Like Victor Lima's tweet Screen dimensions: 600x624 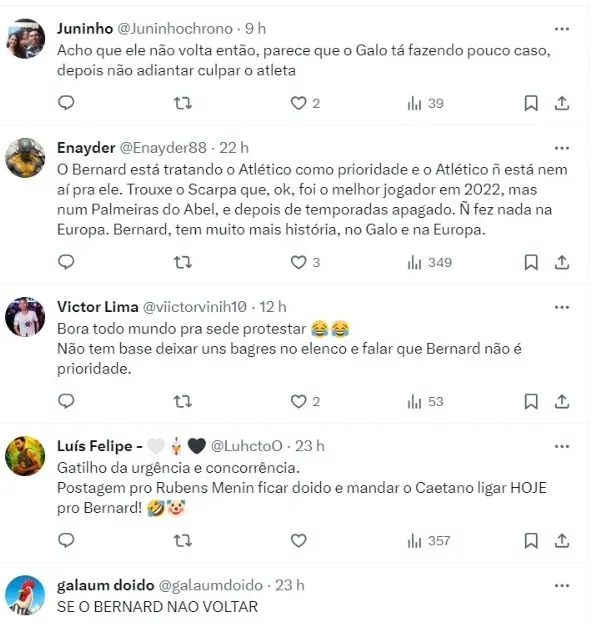[x=298, y=402]
